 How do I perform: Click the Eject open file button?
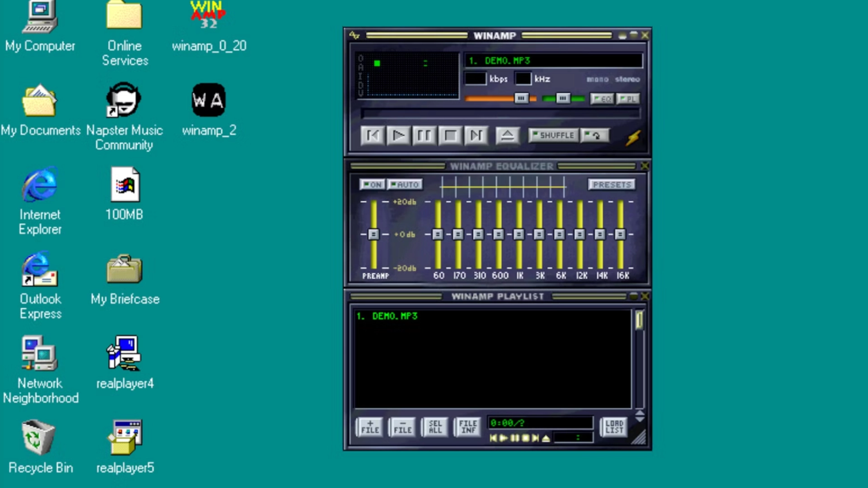point(507,136)
